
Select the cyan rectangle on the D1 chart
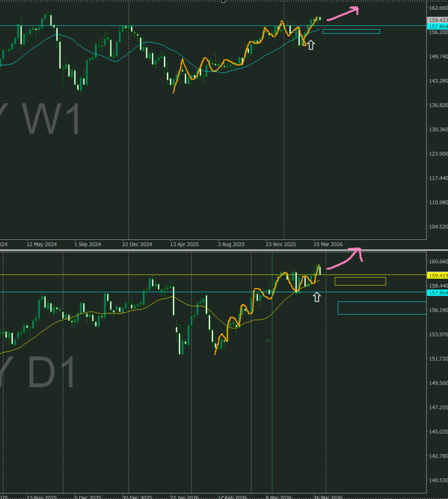coord(382,308)
